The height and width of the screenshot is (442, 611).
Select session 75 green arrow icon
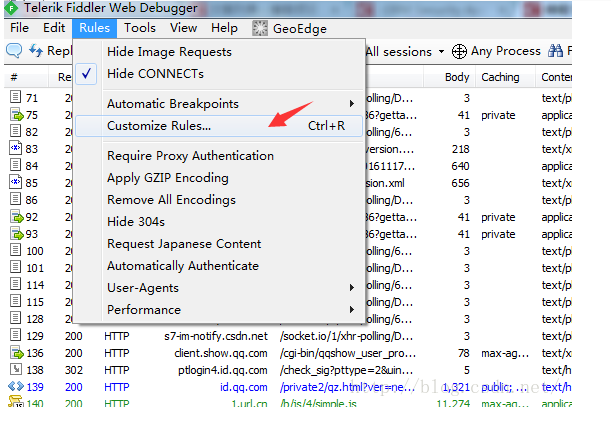pyautogui.click(x=16, y=115)
